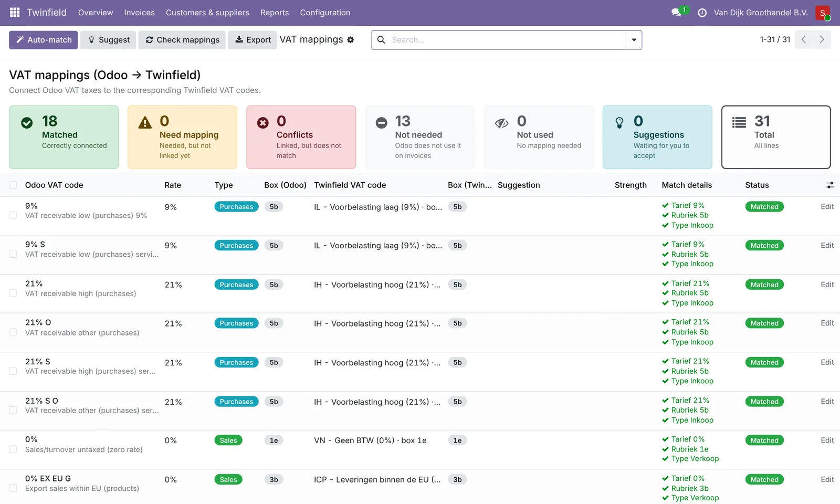
Task: Open the Overview menu
Action: coord(96,13)
